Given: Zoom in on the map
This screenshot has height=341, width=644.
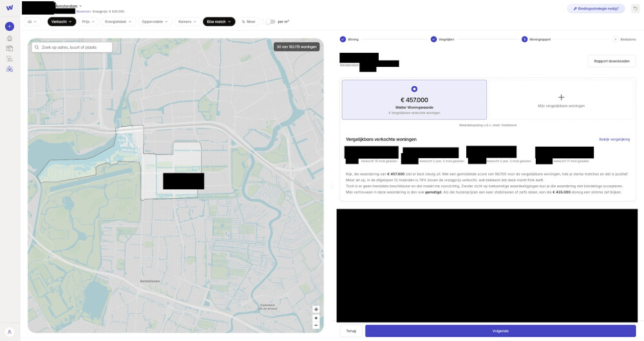Looking at the screenshot, I should (x=316, y=318).
